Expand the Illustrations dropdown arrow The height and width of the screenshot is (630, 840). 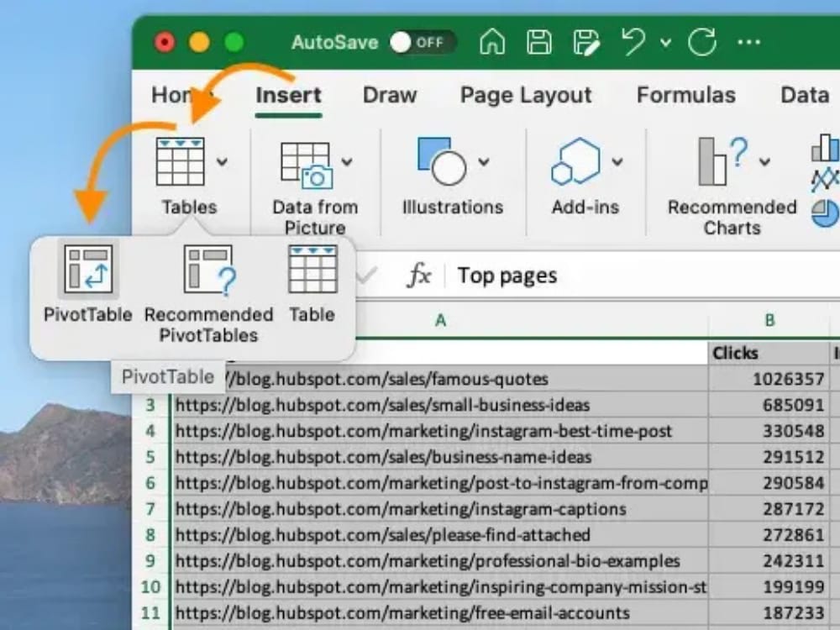point(484,161)
